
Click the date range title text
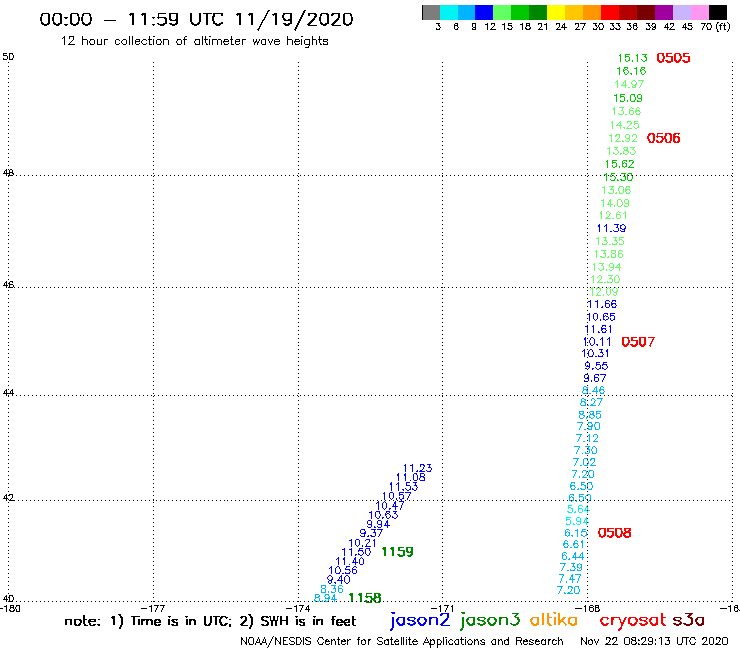pos(196,19)
